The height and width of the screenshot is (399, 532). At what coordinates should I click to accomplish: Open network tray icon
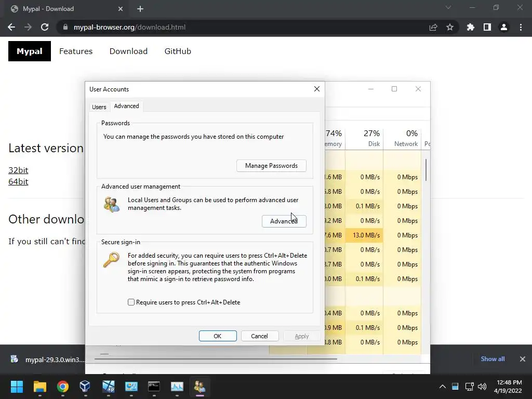pos(469,387)
